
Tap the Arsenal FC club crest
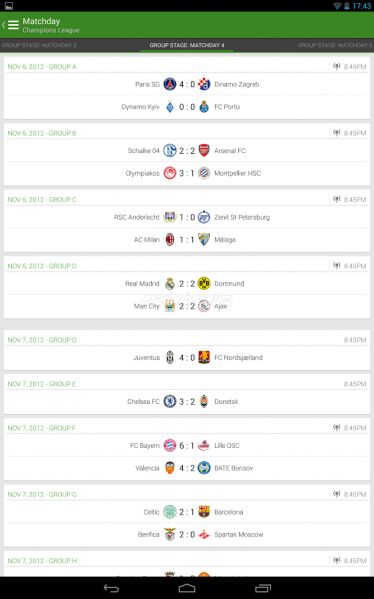(x=204, y=151)
